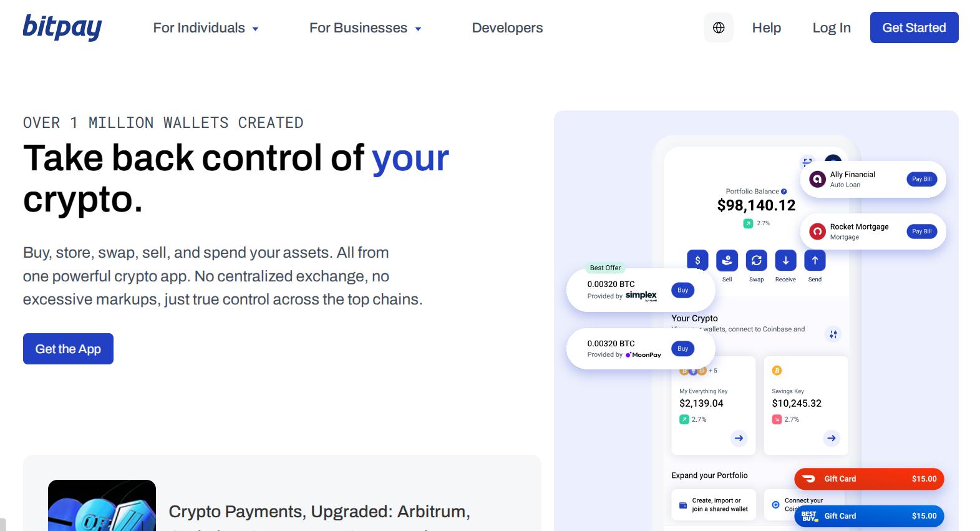Click Buy on the Simplex offer
The height and width of the screenshot is (531, 980).
(x=682, y=290)
